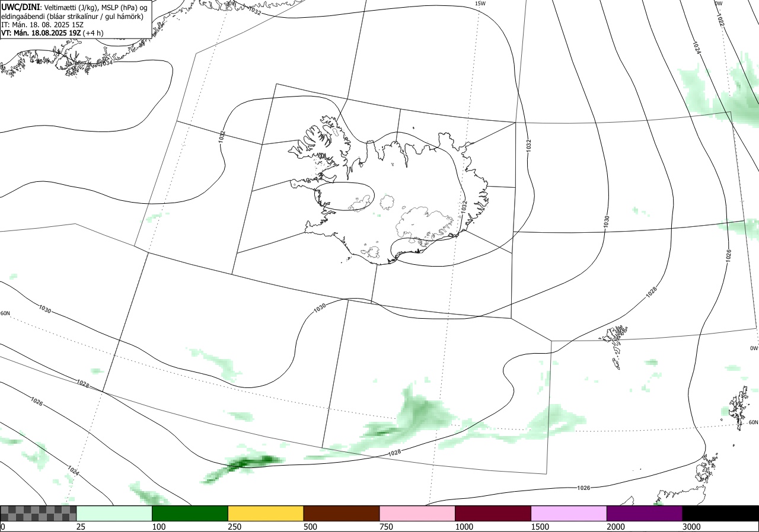Click the "100" legend scale value

(158, 527)
